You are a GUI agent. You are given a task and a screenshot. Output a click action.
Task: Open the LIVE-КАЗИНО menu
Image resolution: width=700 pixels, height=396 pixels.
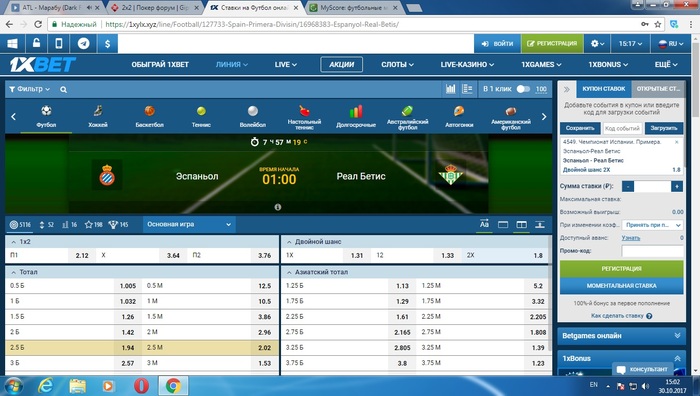point(467,65)
